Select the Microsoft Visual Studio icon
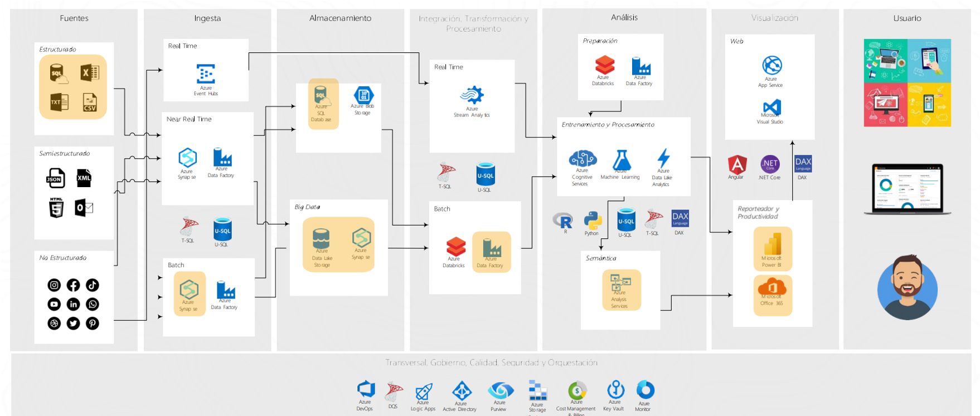The height and width of the screenshot is (416, 980). (772, 107)
